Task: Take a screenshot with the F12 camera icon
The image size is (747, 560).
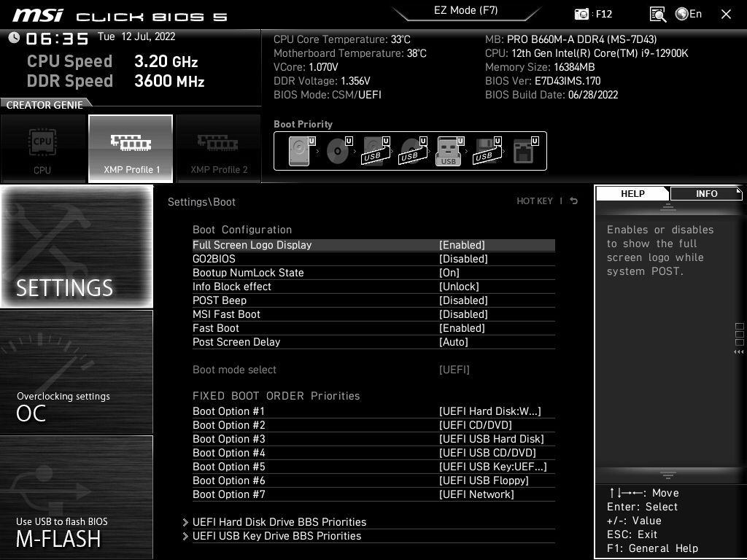Action: 581,14
